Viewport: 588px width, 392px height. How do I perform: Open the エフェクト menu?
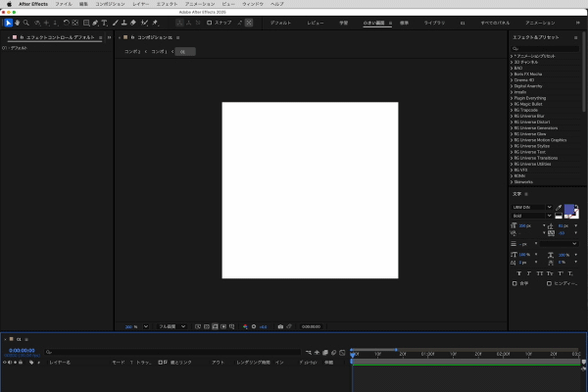coord(167,4)
